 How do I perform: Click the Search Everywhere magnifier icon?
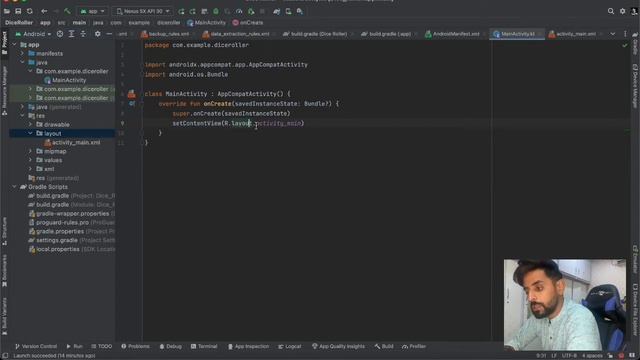pos(611,11)
